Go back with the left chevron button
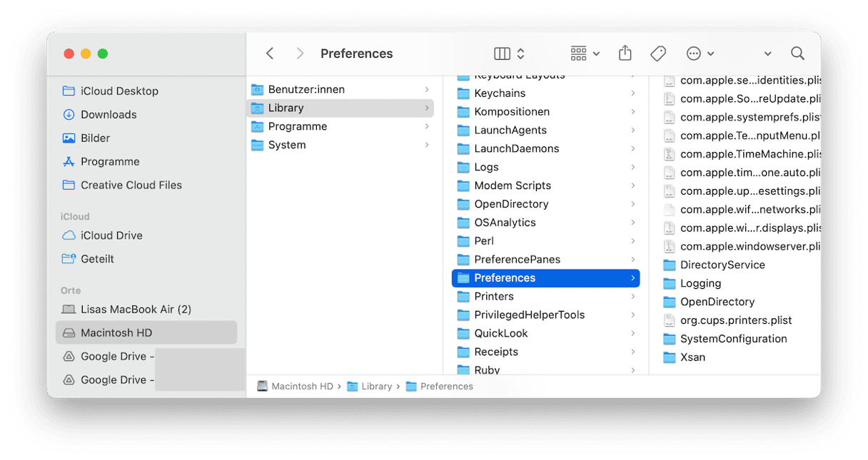Image resolution: width=868 pixels, height=460 pixels. point(270,53)
